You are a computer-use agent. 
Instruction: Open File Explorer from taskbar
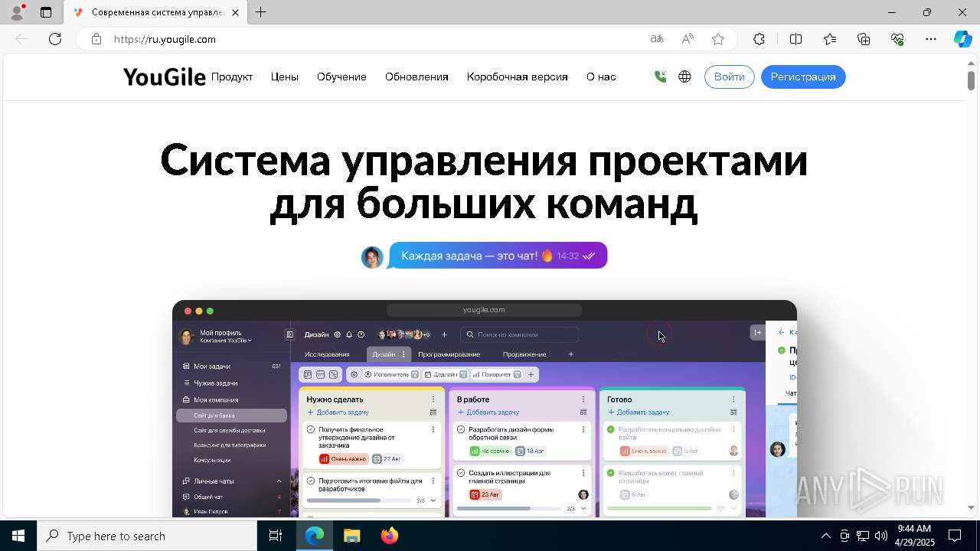point(351,536)
